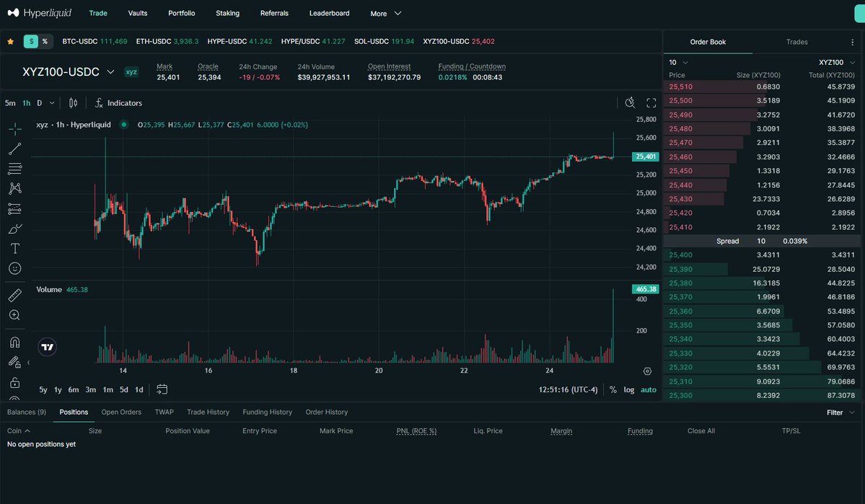Click the 25,401 current price label on axis
Screen dimensions: 865x504
(646, 156)
